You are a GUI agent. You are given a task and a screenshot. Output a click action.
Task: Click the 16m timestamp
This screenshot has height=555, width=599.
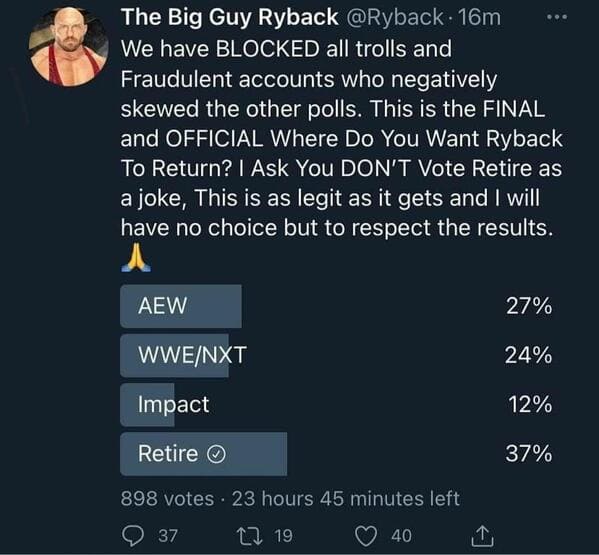click(479, 17)
